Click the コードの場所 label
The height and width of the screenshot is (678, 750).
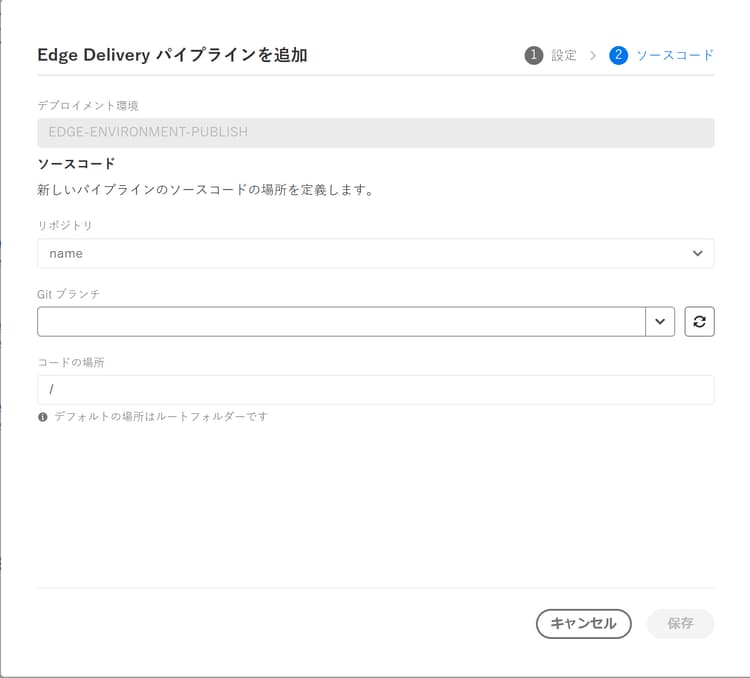click(x=71, y=363)
